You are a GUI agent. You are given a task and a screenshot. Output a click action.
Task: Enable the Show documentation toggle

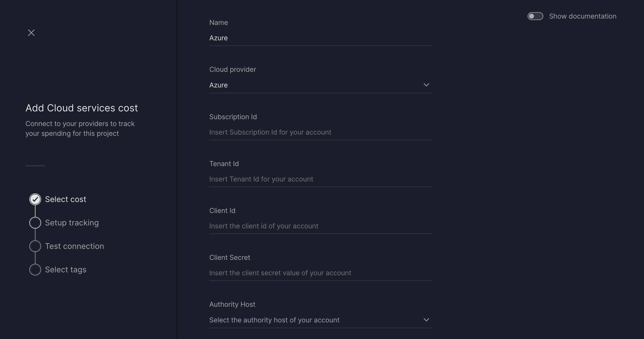535,16
